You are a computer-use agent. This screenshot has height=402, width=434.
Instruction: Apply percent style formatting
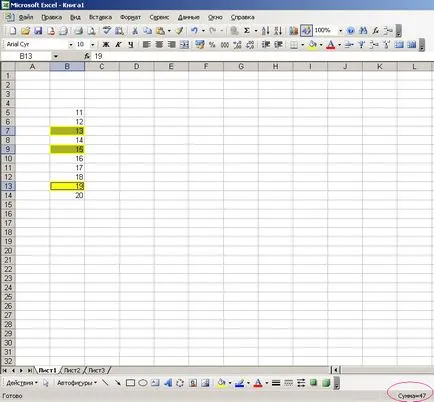212,44
